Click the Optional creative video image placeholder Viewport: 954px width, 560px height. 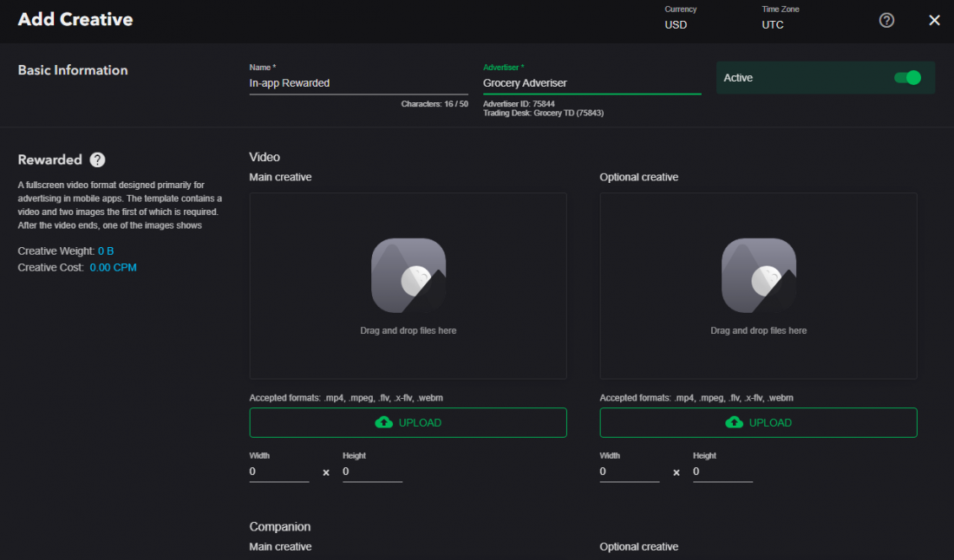759,276
